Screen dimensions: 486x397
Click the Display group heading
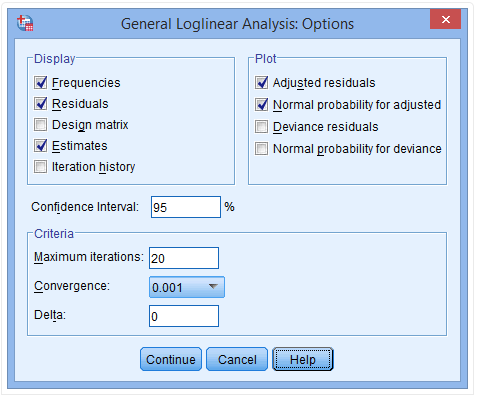click(55, 59)
